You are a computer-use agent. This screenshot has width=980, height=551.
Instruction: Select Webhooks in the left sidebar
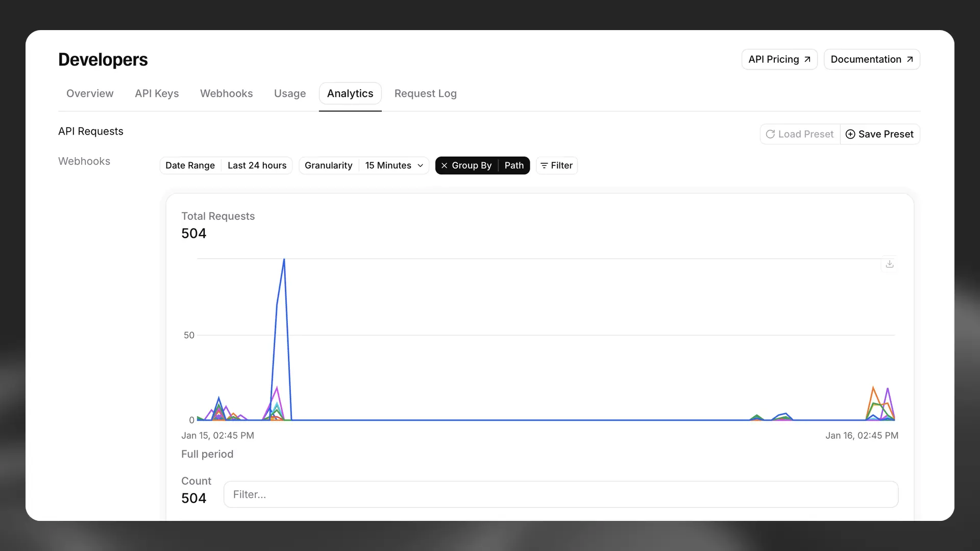(x=84, y=161)
